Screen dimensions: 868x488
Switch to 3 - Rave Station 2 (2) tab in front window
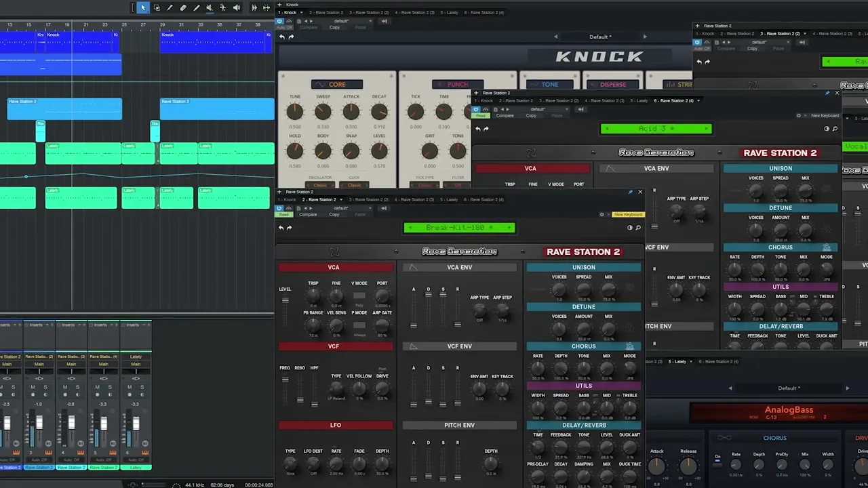pyautogui.click(x=370, y=199)
